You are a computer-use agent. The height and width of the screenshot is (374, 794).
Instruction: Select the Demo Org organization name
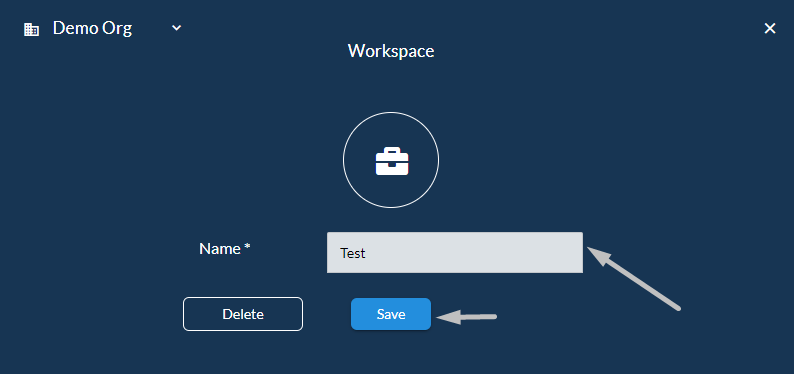point(92,28)
